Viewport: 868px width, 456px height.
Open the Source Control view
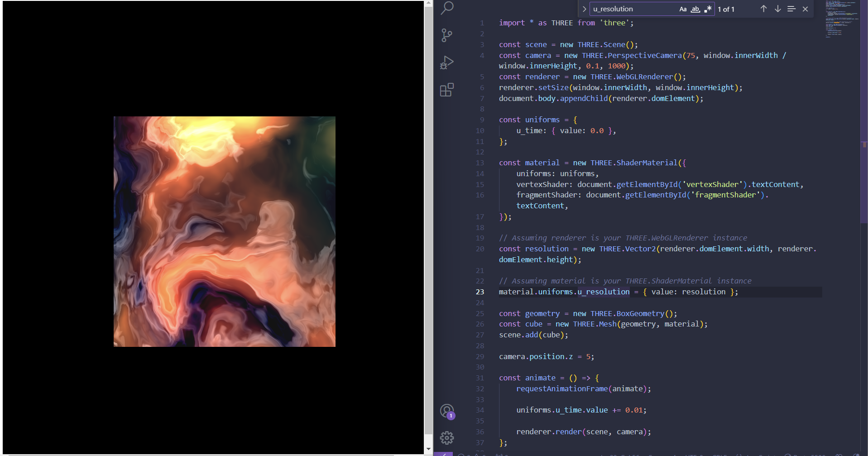click(447, 35)
